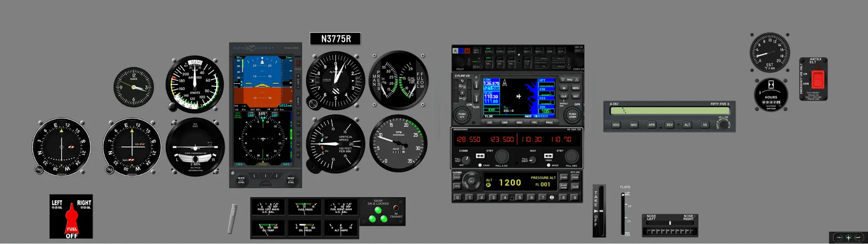The image size is (868, 244).
Task: Click the GNS 430 MSG button
Action: click(519, 122)
